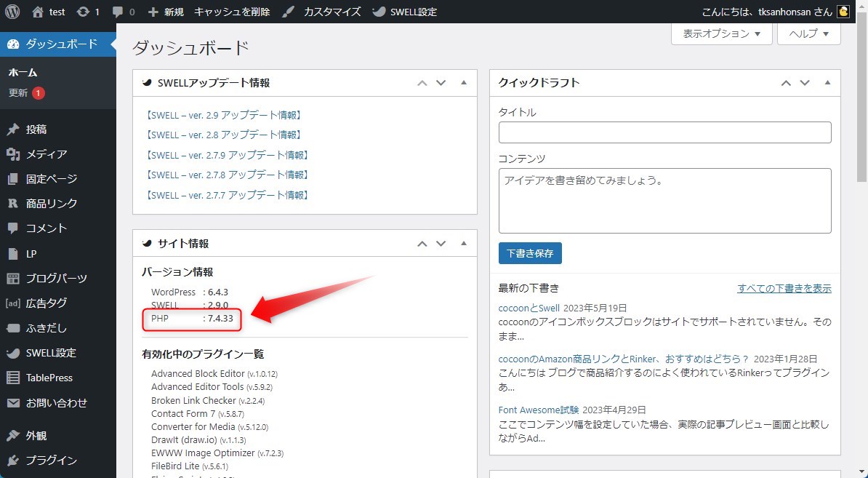Move SWELLアップデート情報 widget down

441,83
